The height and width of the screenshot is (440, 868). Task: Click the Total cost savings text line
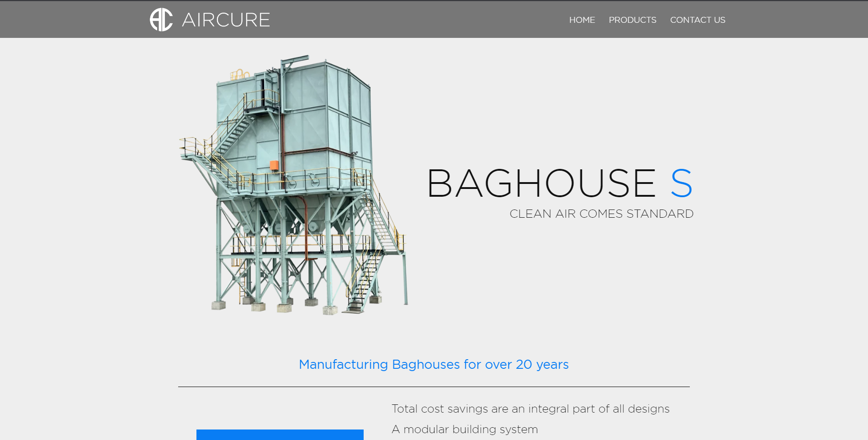coord(530,409)
